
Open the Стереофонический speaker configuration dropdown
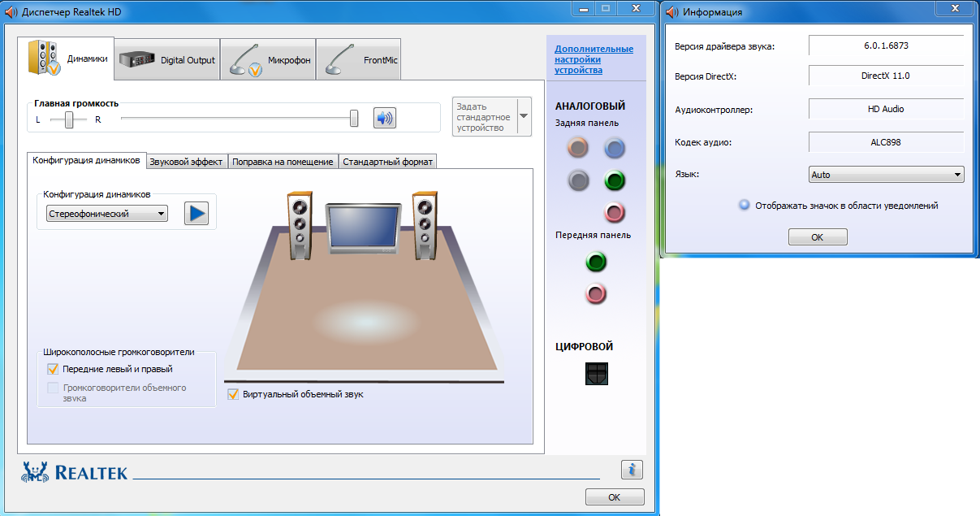click(x=107, y=214)
